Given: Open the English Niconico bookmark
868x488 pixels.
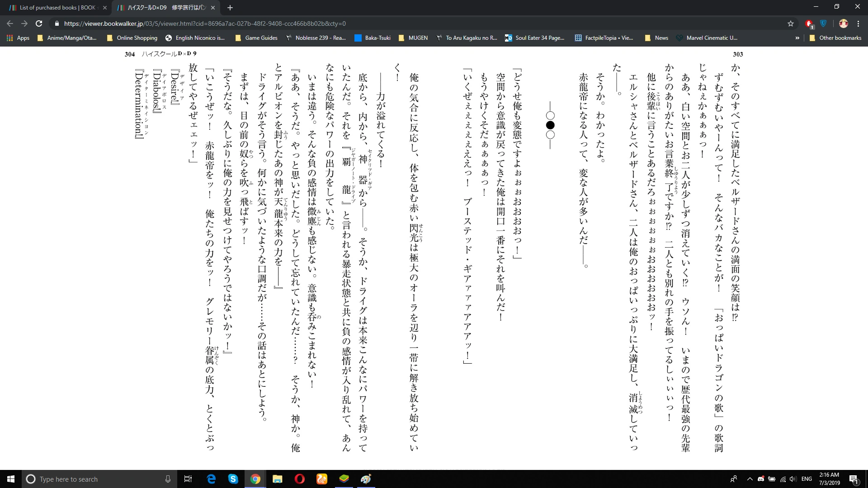Looking at the screenshot, I should [195, 38].
